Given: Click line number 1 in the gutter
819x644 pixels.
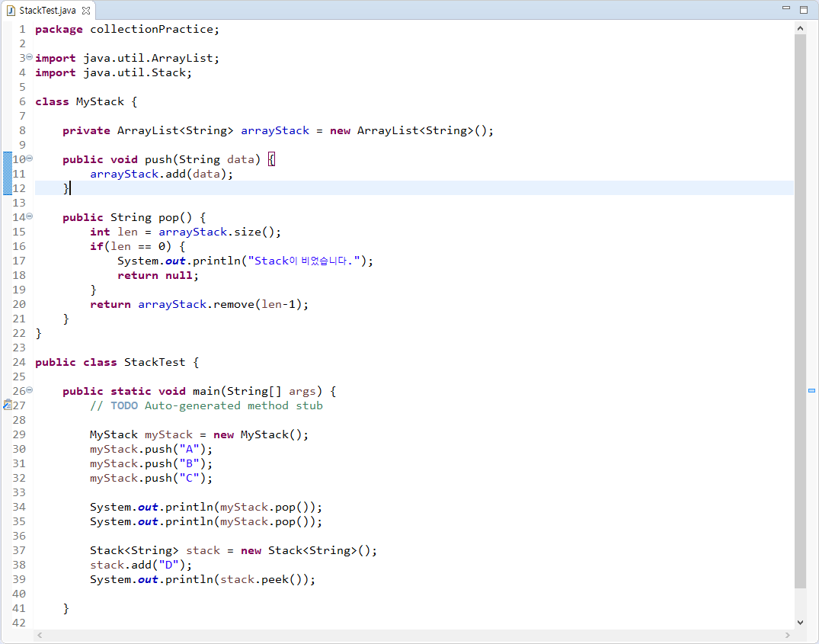Looking at the screenshot, I should tap(22, 29).
